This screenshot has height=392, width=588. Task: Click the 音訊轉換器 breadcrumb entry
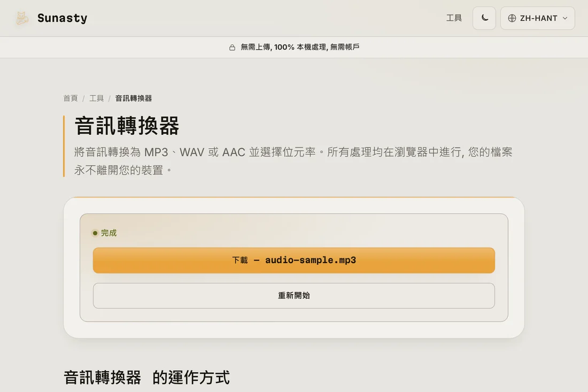(x=134, y=98)
